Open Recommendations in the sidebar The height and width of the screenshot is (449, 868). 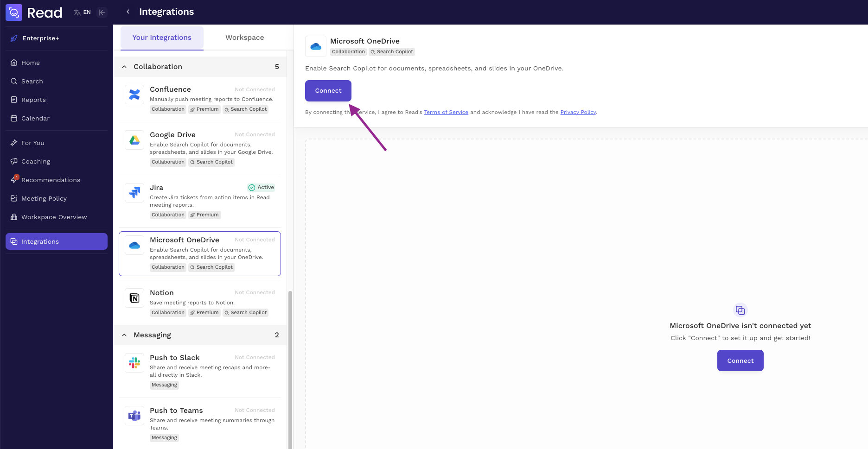pos(57,180)
